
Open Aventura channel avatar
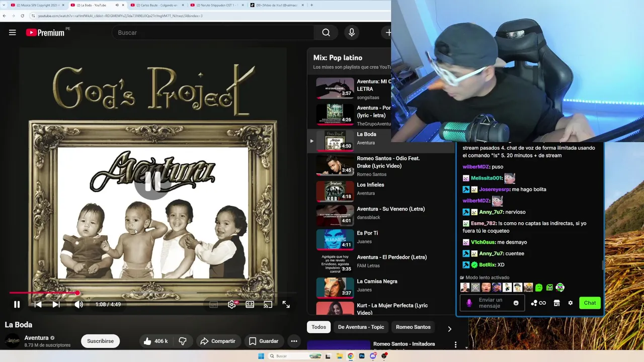point(12,341)
